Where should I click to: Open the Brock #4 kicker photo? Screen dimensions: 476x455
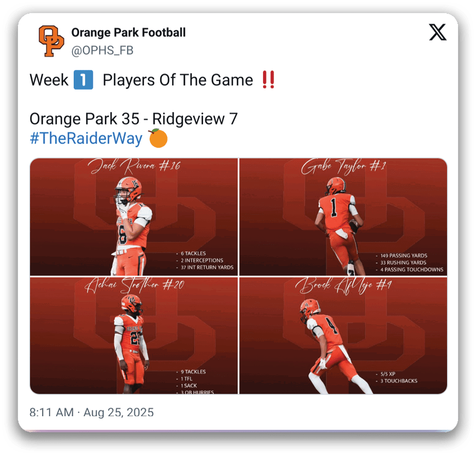(x=343, y=335)
